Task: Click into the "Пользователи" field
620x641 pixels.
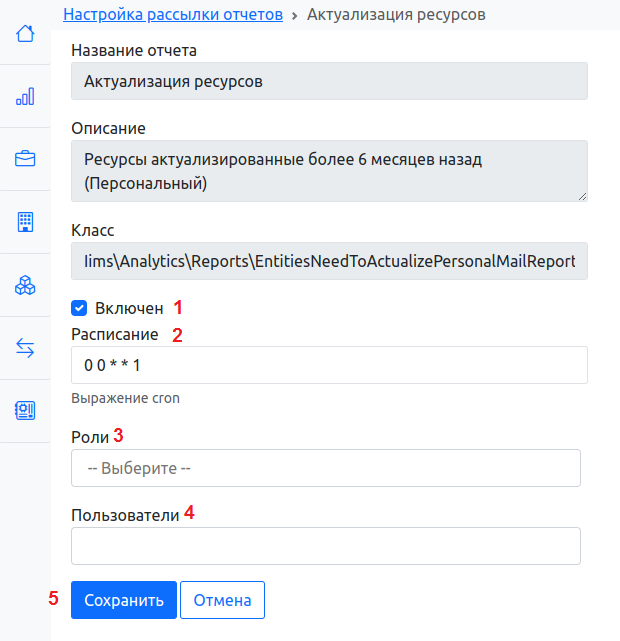Action: [x=326, y=546]
